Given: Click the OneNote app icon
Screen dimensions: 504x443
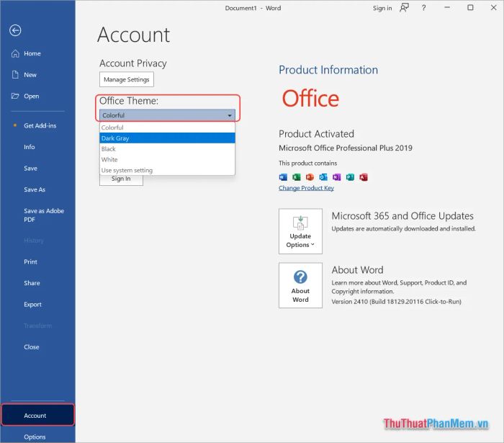Looking at the screenshot, I should coord(336,177).
